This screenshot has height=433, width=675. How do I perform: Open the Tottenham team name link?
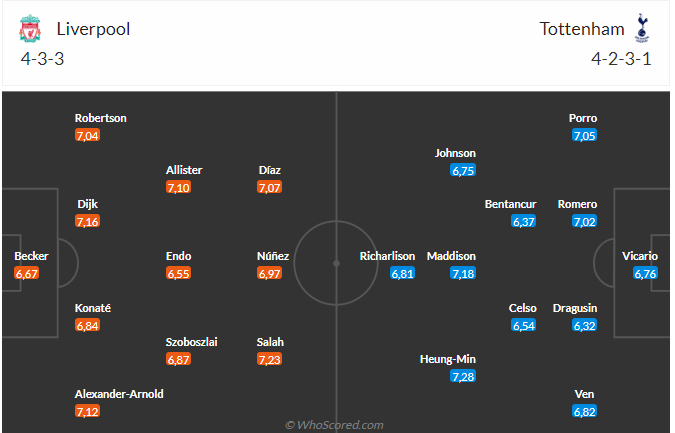click(581, 29)
